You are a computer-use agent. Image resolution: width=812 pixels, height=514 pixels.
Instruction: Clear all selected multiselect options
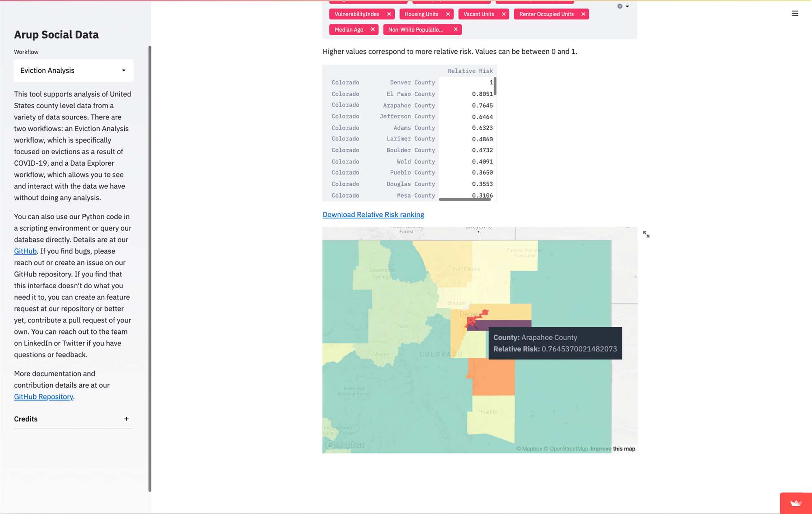pos(620,6)
